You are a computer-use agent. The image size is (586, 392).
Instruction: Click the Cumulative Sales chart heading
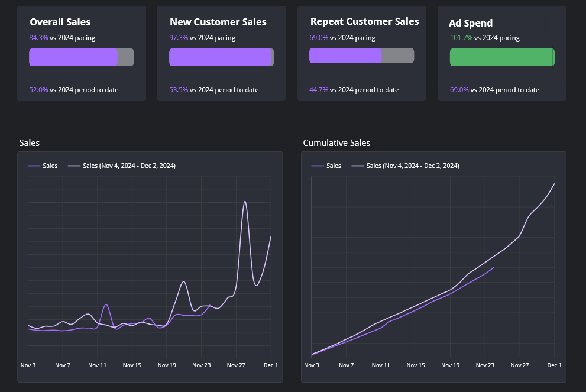[336, 142]
